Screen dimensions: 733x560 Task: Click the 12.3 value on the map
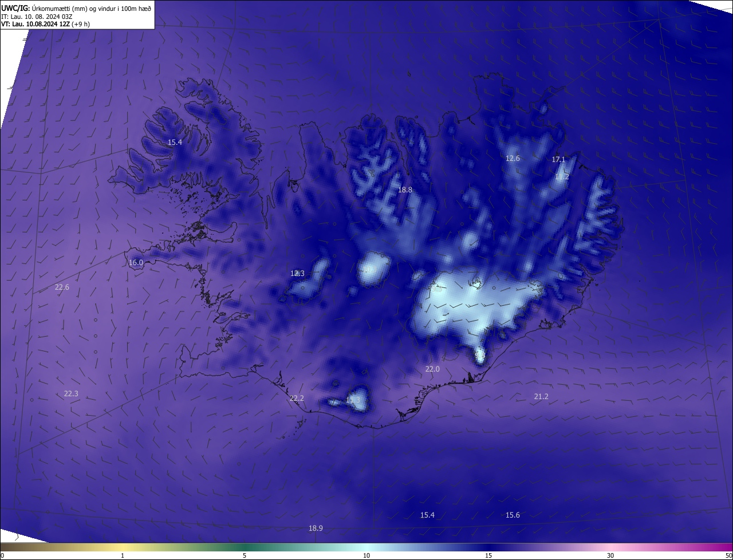point(297,273)
